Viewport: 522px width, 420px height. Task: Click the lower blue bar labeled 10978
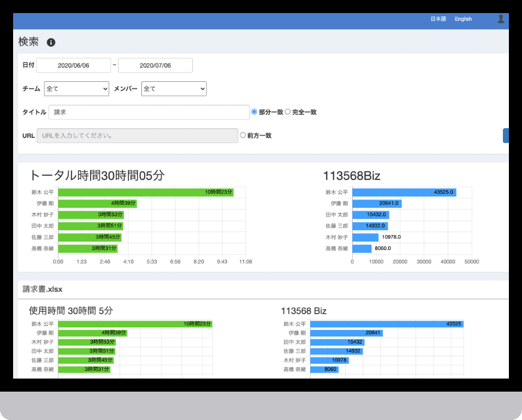[x=330, y=360]
